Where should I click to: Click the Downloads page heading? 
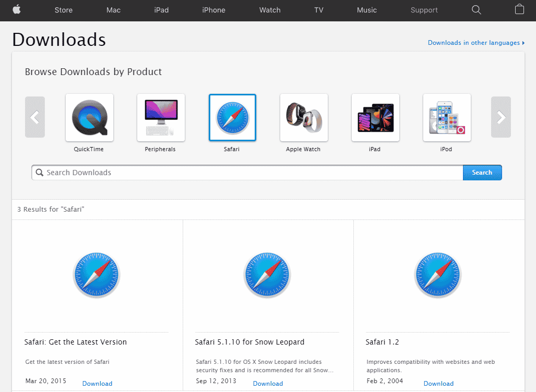[x=59, y=40]
